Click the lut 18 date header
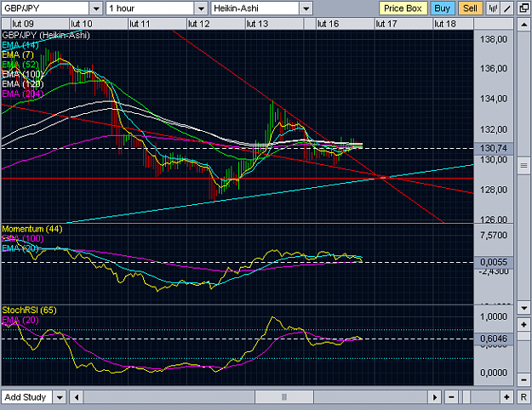532x410 pixels. click(x=445, y=24)
